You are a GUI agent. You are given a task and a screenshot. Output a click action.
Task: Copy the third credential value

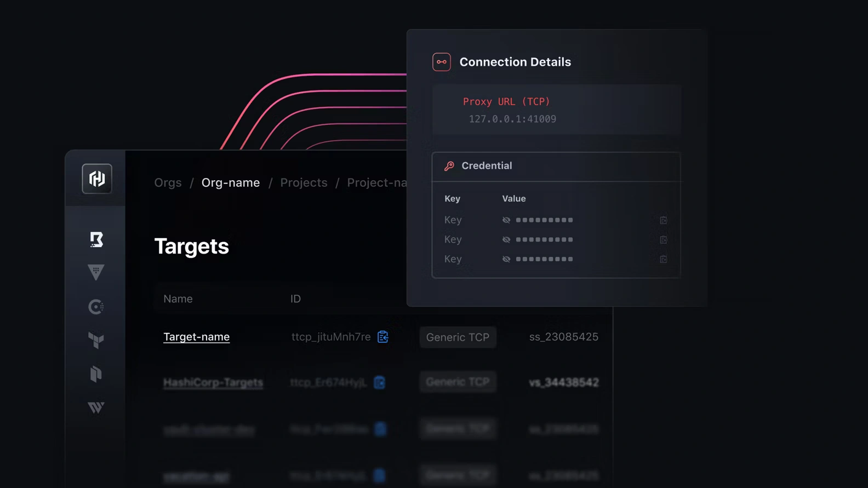(663, 259)
